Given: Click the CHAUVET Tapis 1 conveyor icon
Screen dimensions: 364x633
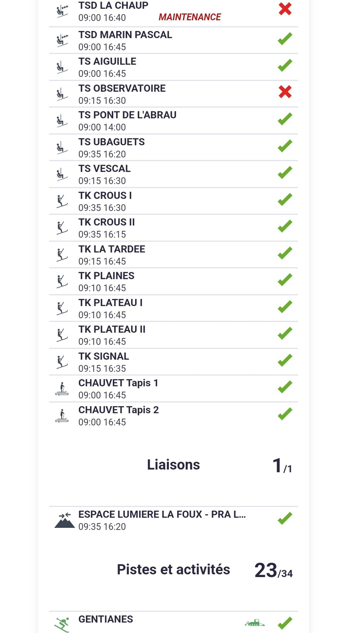Looking at the screenshot, I should point(62,389).
